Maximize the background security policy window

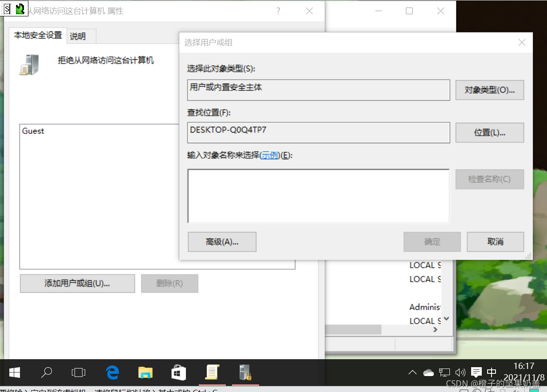409,11
